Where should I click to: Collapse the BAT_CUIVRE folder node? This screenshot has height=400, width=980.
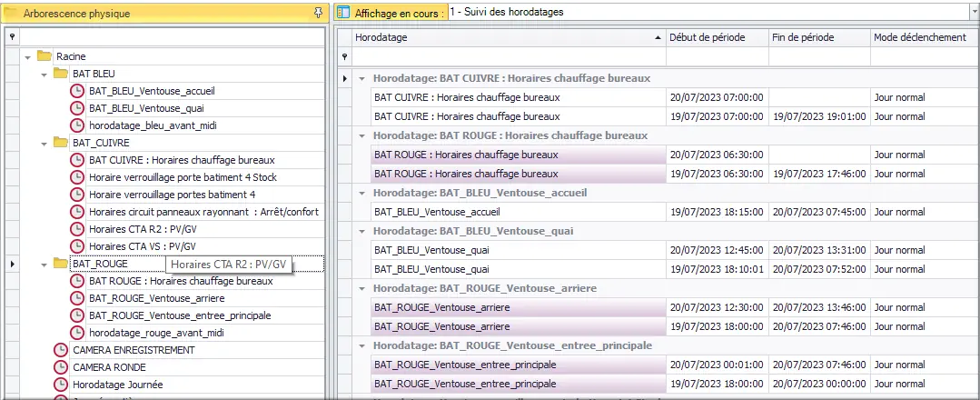[45, 144]
